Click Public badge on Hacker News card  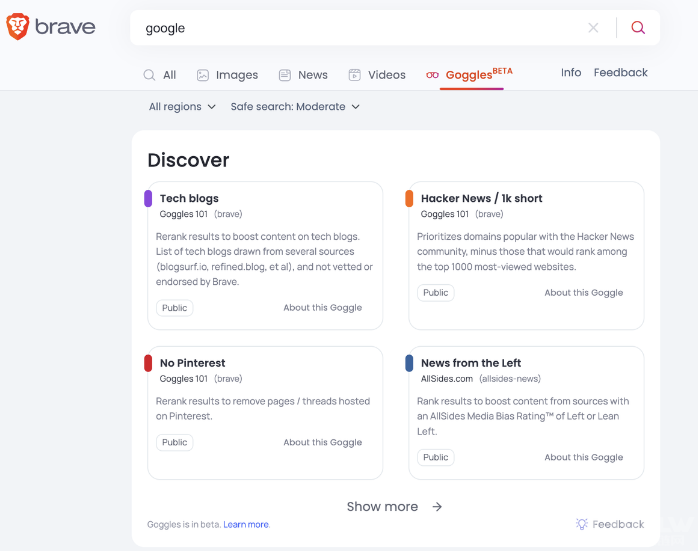[x=435, y=293]
